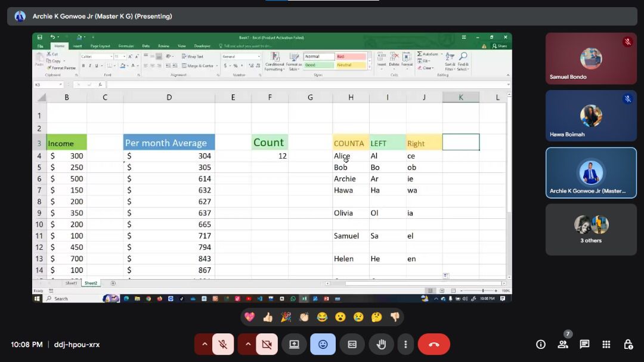Expand the microphone device options chevron
The width and height of the screenshot is (644, 362).
[205, 344]
